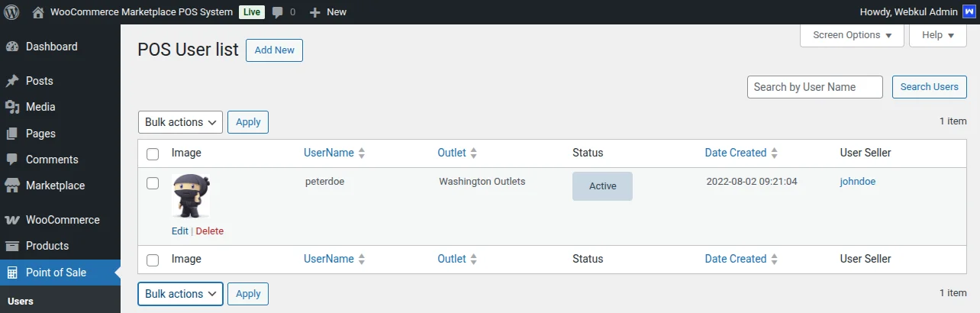Open the johndoe seller link
Viewport: 980px width, 313px height.
point(857,182)
